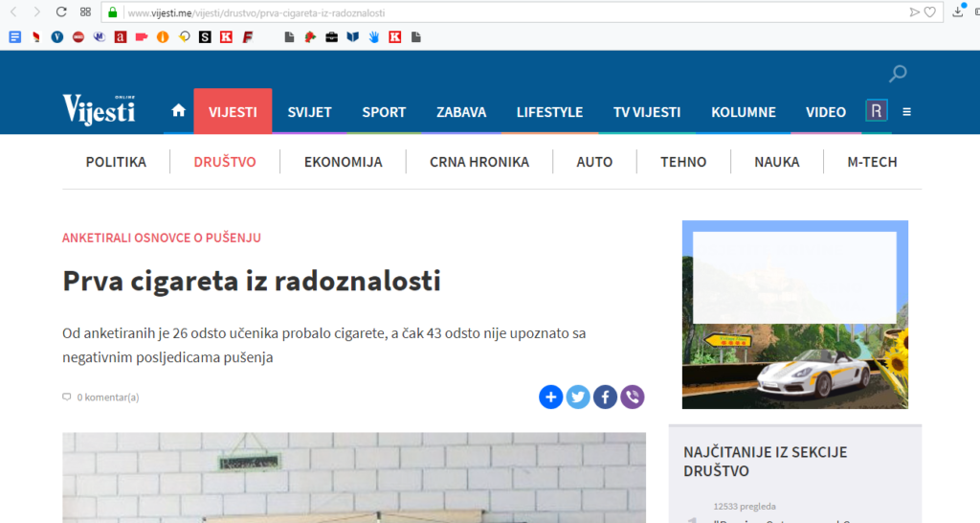The width and height of the screenshot is (980, 523).
Task: Open the SVIJET section
Action: (x=309, y=112)
